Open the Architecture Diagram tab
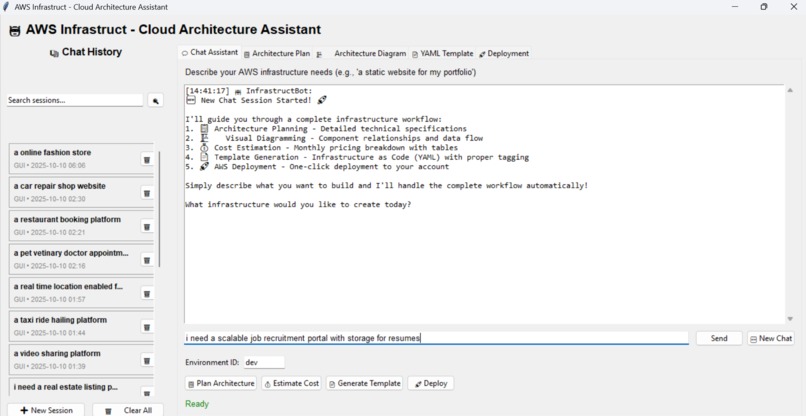The height and width of the screenshot is (416, 806). 361,53
